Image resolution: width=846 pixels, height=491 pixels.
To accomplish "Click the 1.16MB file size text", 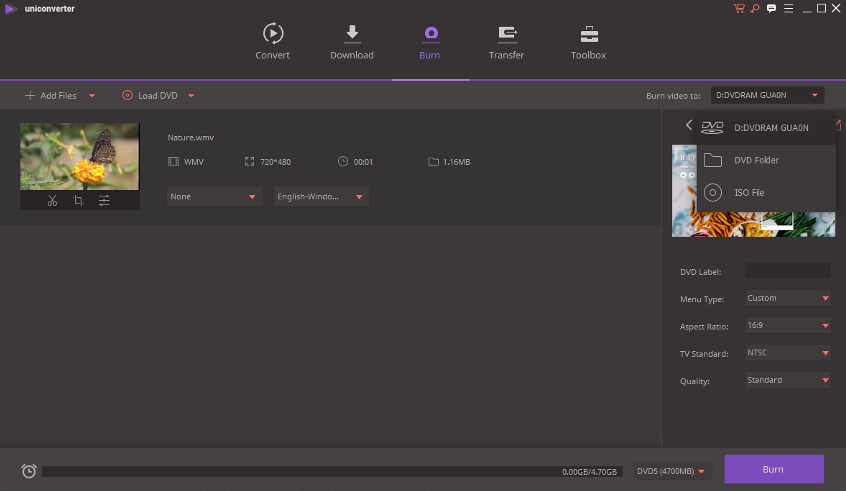I will (456, 162).
